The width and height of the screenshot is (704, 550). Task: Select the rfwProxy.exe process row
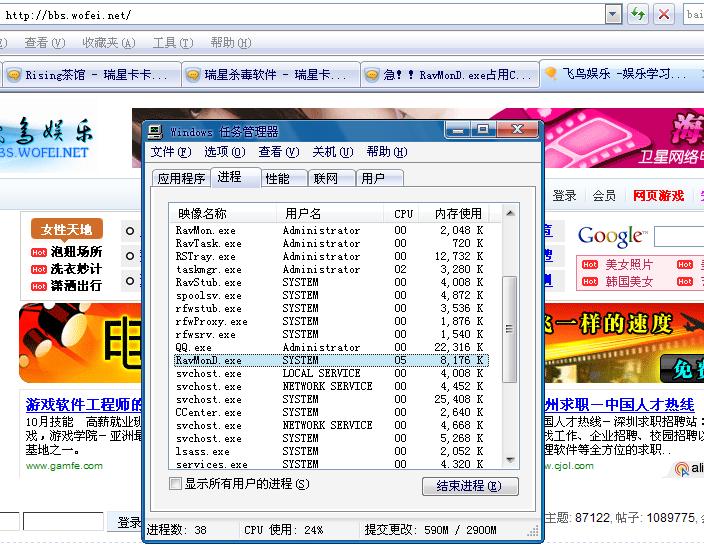click(x=331, y=321)
